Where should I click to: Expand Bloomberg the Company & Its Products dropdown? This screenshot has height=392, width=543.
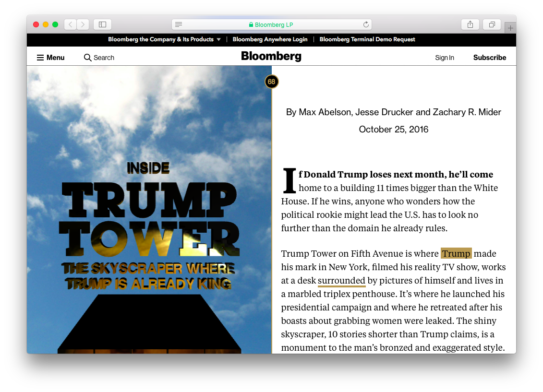point(165,39)
